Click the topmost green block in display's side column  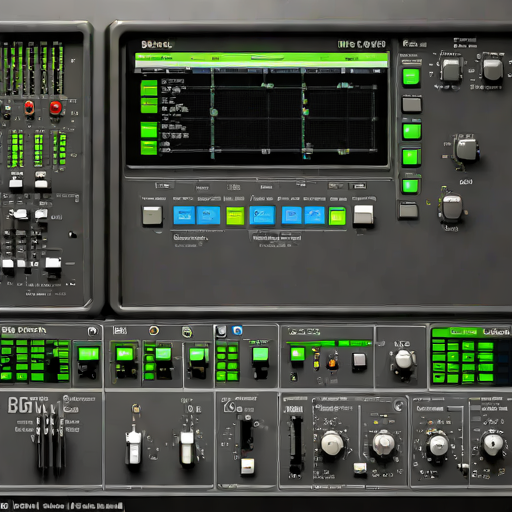pos(149,88)
